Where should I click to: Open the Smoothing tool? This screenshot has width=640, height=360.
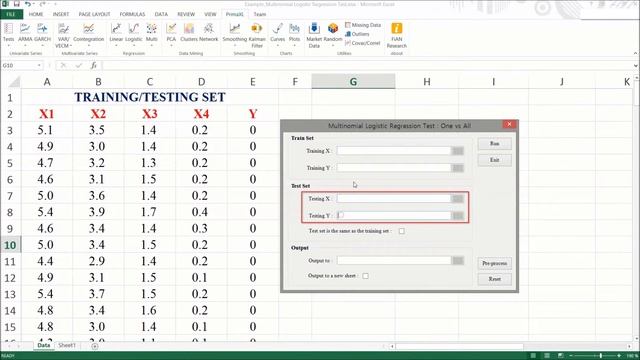click(x=235, y=33)
